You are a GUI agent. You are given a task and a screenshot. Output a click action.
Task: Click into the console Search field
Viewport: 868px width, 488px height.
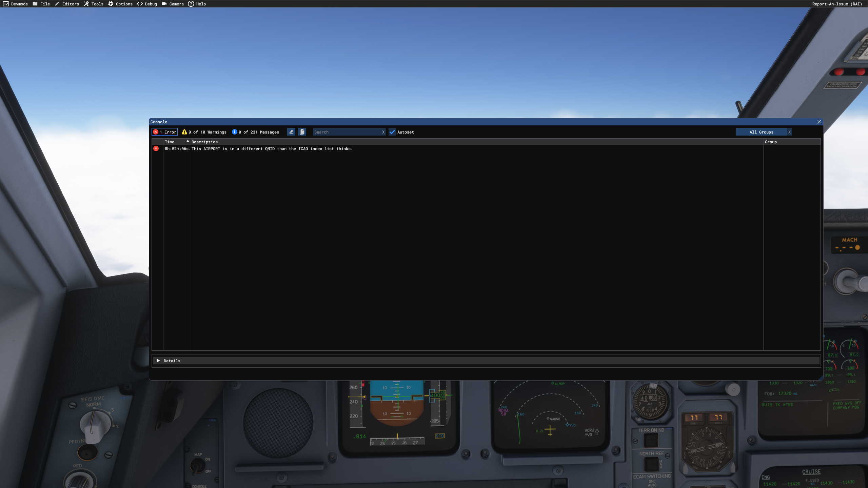[x=346, y=132]
